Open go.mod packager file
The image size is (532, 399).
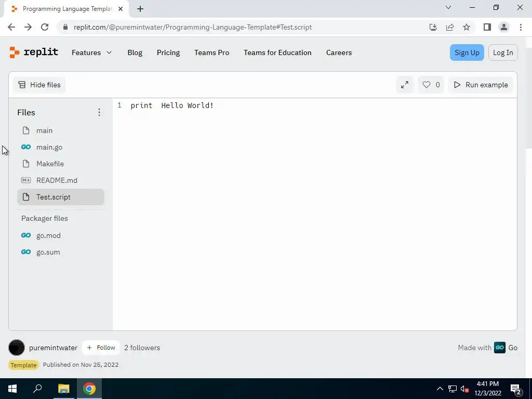coord(61,235)
